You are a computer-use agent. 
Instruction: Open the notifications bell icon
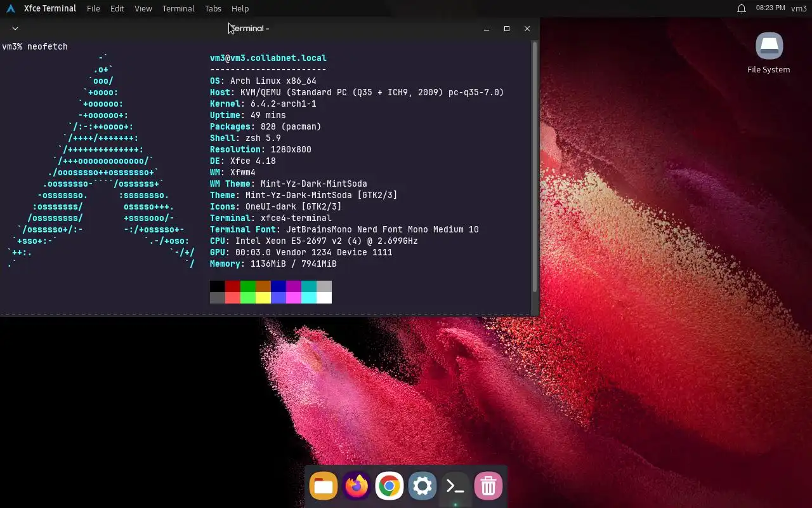point(741,8)
